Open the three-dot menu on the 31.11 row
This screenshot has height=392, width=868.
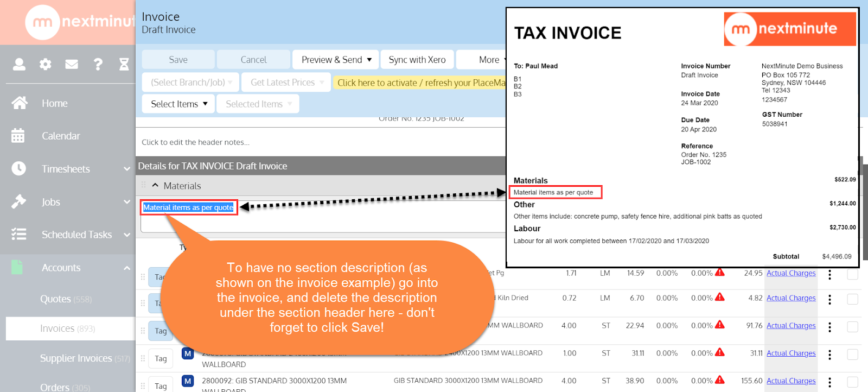829,355
